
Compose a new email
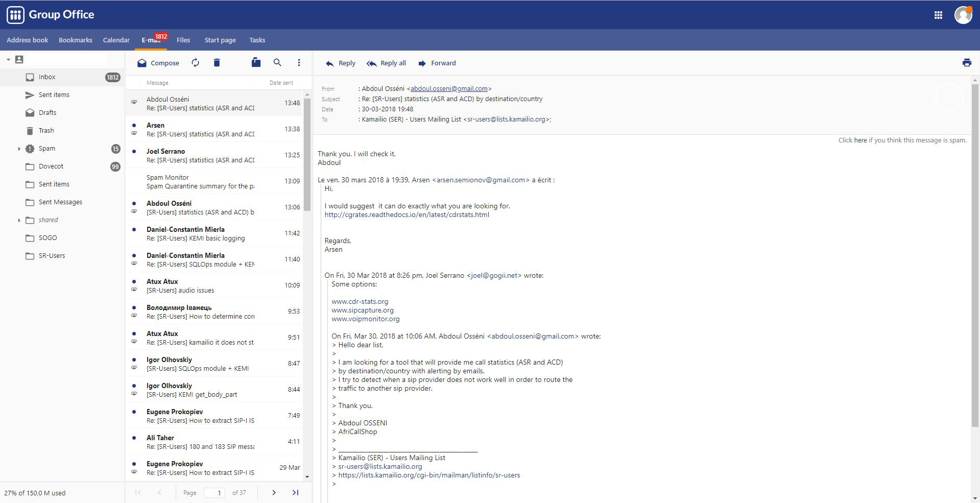coord(158,63)
